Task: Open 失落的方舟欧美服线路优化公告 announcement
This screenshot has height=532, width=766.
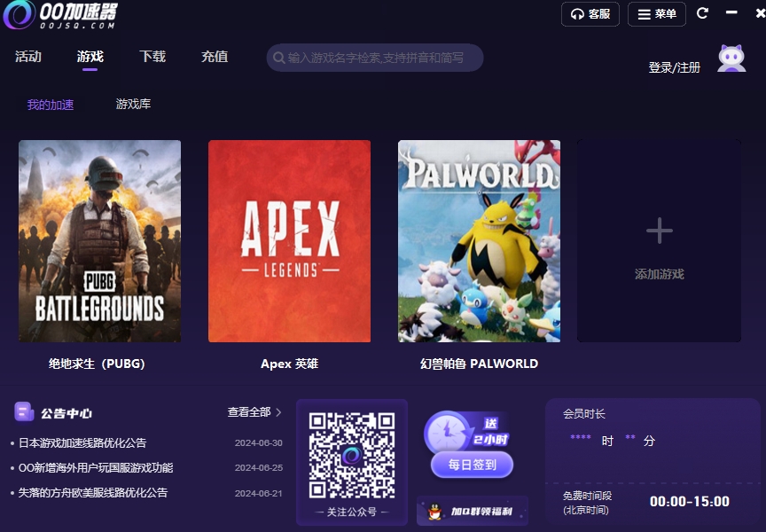Action: pyautogui.click(x=93, y=492)
